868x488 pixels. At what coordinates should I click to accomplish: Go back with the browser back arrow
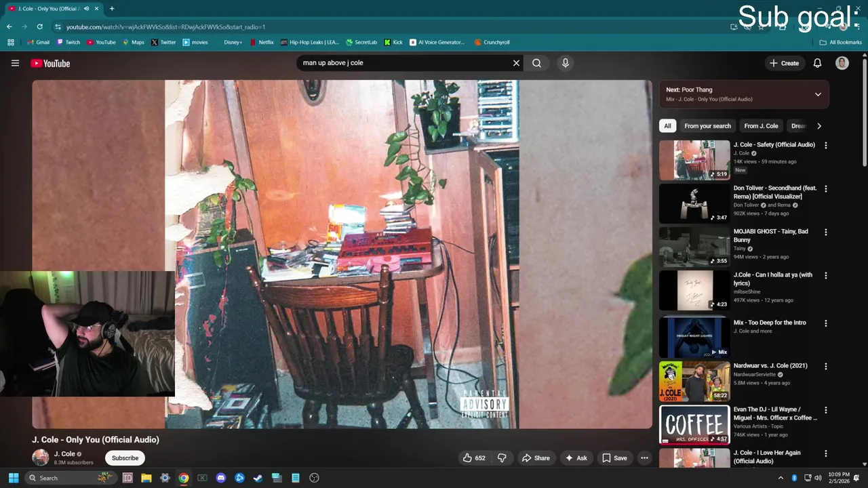click(x=9, y=26)
